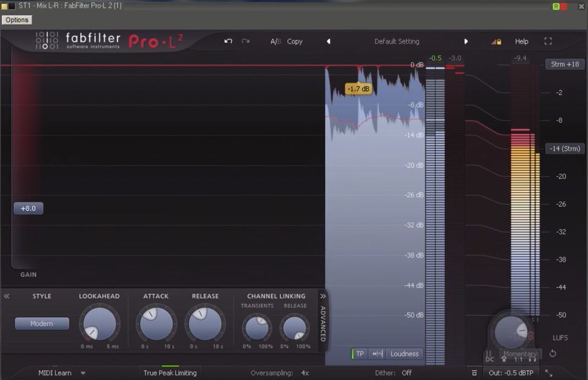Reset the loudness measurement with circular arrow
The image size is (588, 380).
(x=553, y=354)
